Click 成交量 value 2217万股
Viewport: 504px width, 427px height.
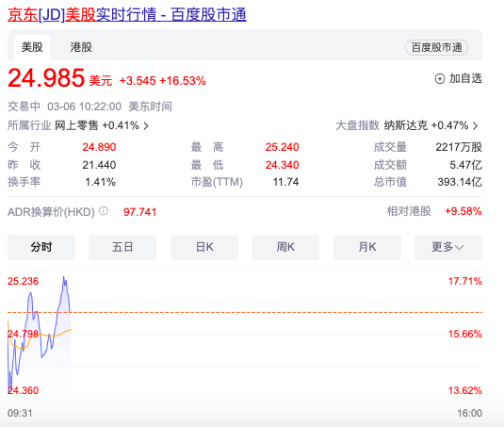click(459, 147)
